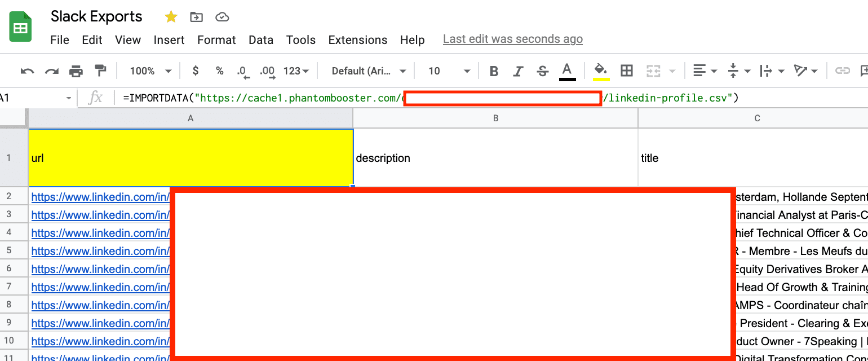The height and width of the screenshot is (361, 868).
Task: Select column B header
Action: click(x=495, y=118)
